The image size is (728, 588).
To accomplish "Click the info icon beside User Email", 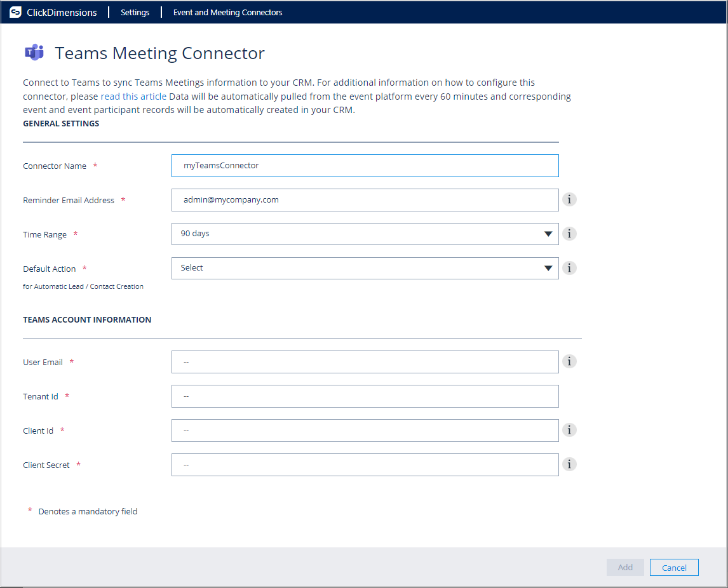I will tap(569, 361).
